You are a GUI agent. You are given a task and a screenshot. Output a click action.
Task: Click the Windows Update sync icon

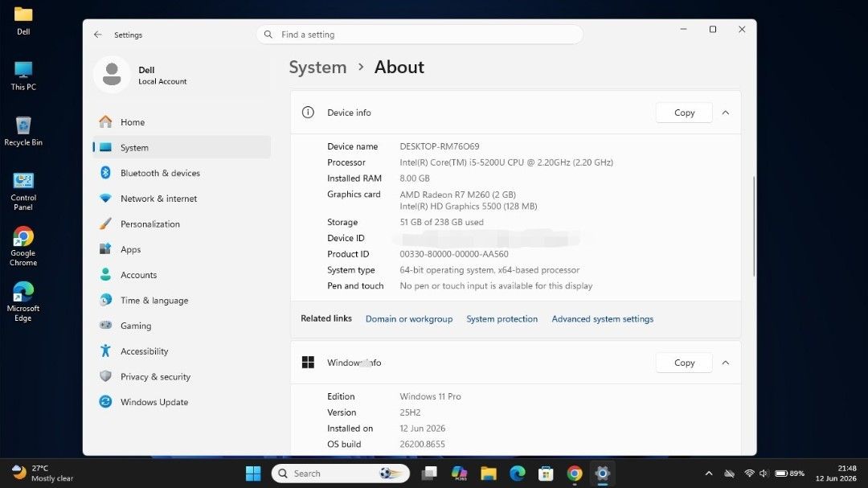105,402
